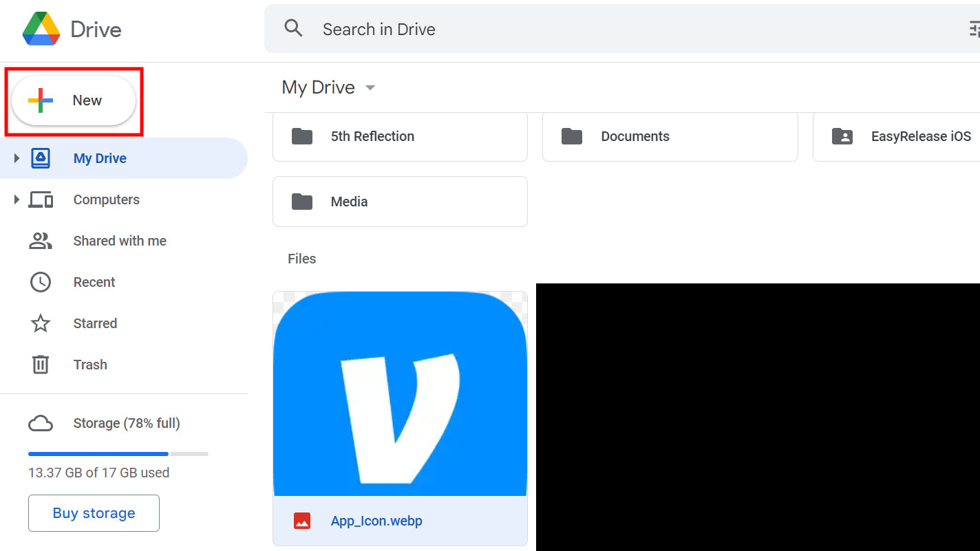Viewport: 980px width, 551px height.
Task: Click the Media folder icon
Action: pyautogui.click(x=302, y=202)
